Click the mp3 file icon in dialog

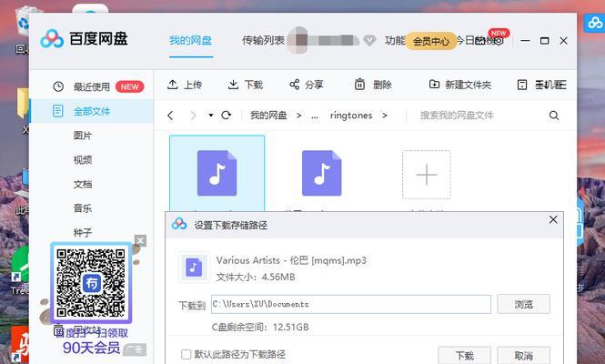194,268
